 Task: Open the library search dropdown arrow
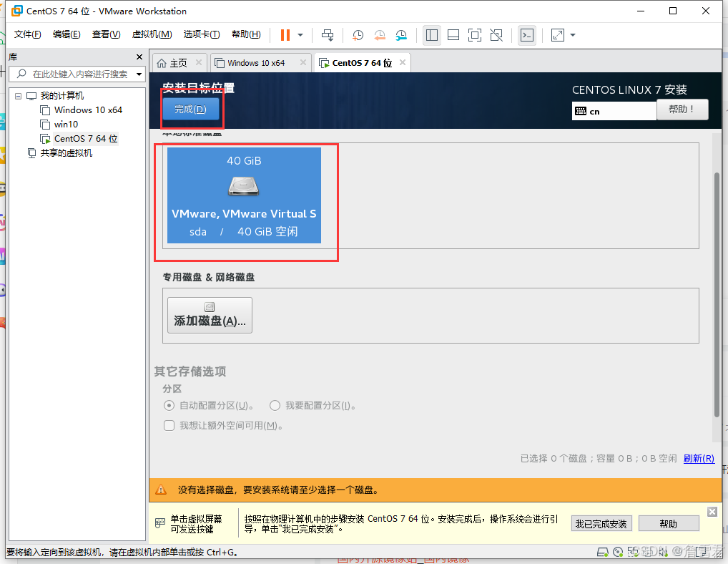139,74
